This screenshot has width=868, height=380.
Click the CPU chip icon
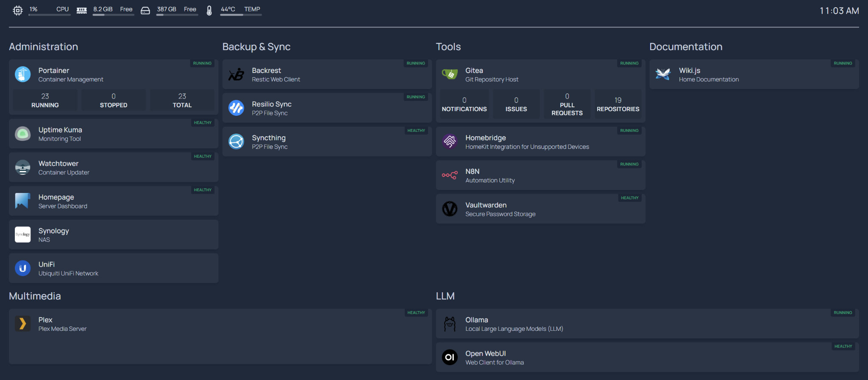click(17, 11)
